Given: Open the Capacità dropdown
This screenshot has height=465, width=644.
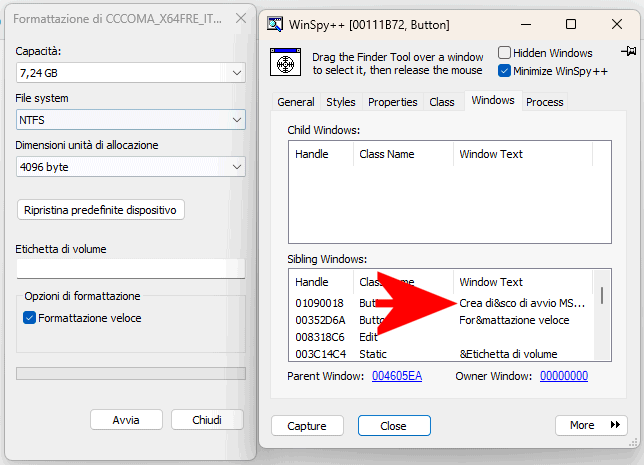Looking at the screenshot, I should pyautogui.click(x=130, y=73).
